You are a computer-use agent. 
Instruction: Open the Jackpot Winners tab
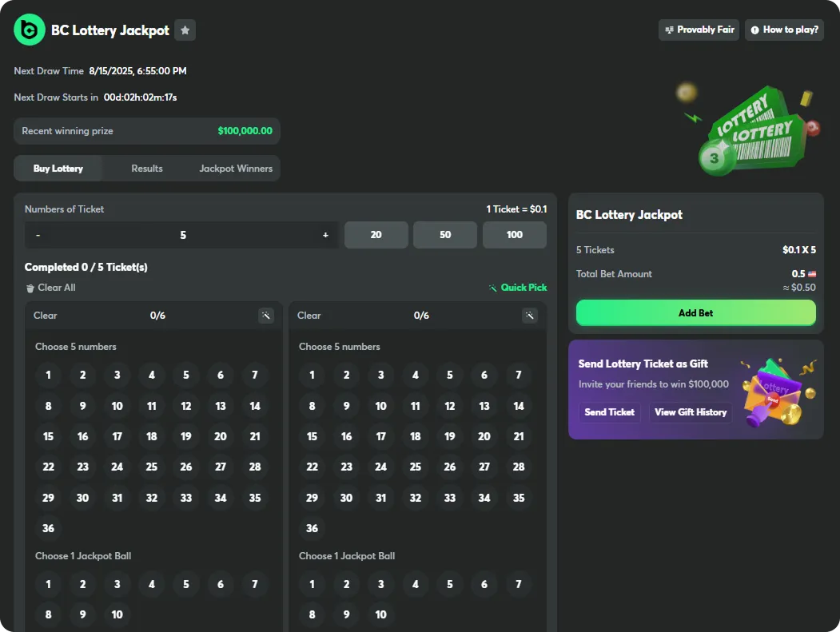pyautogui.click(x=236, y=168)
